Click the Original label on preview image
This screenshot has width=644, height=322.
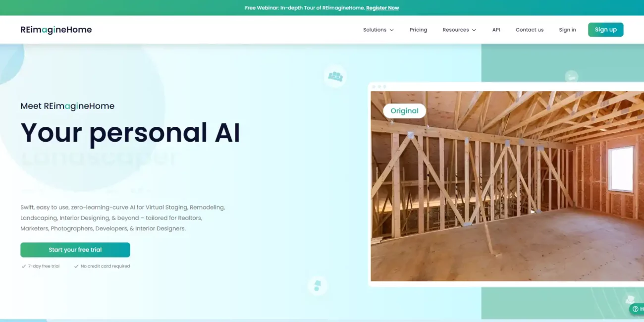[x=404, y=111]
